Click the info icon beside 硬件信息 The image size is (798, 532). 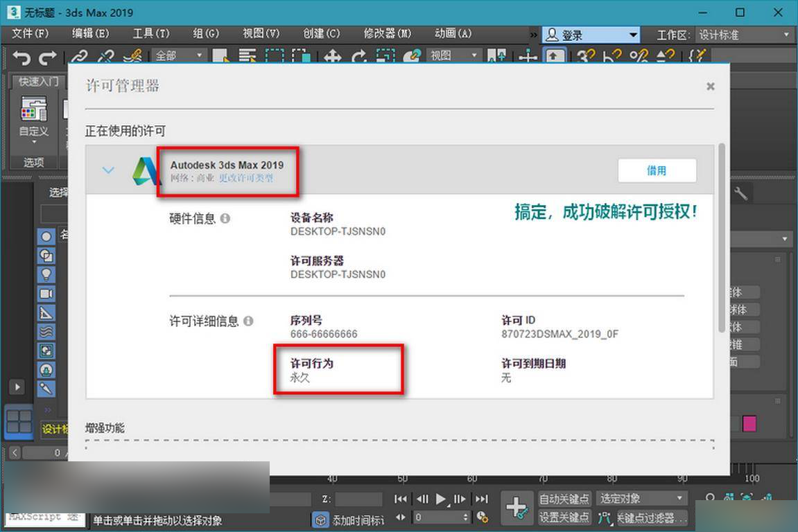click(225, 219)
